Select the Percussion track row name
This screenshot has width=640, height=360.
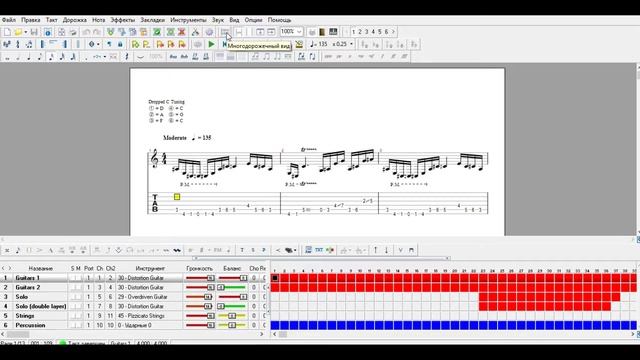30,325
